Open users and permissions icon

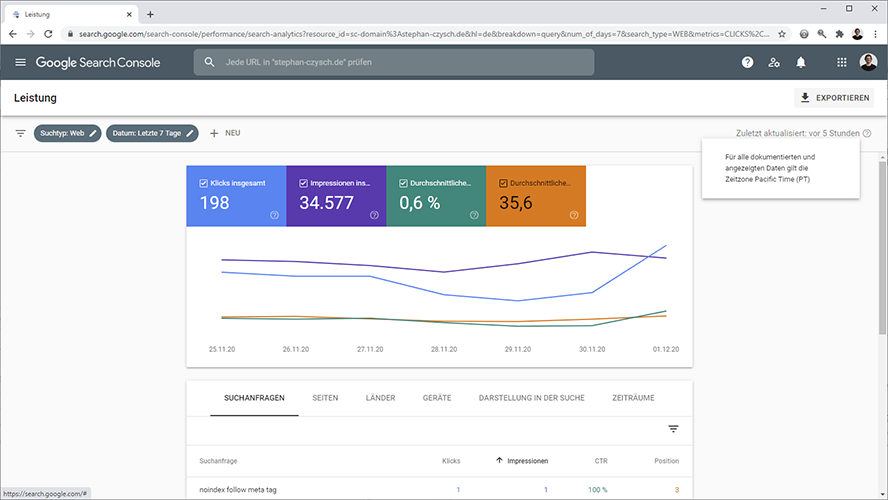pyautogui.click(x=774, y=62)
